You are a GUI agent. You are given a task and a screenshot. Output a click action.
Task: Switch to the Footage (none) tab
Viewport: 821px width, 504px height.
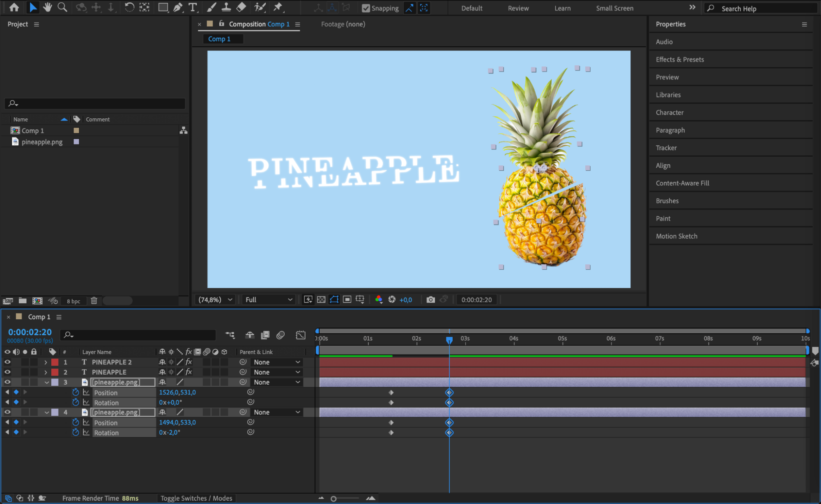tap(343, 24)
